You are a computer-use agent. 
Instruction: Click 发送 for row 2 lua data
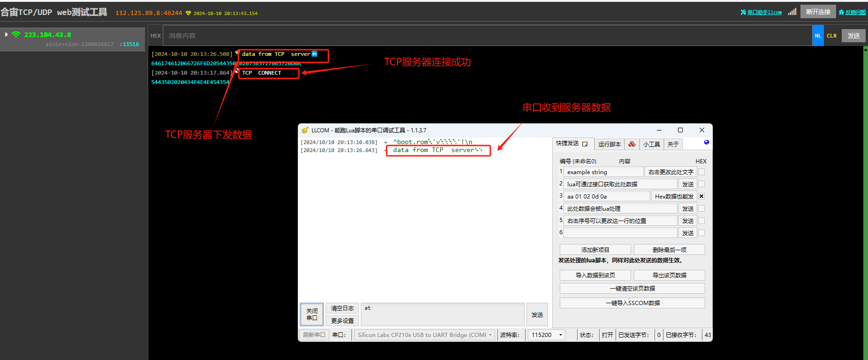pyautogui.click(x=688, y=184)
